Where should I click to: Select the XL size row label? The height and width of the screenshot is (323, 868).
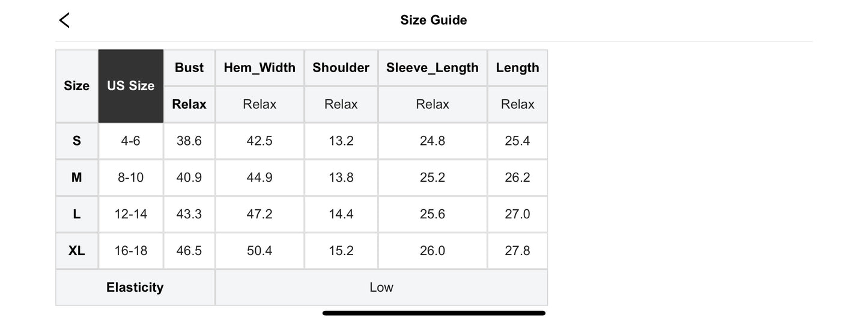coord(77,251)
